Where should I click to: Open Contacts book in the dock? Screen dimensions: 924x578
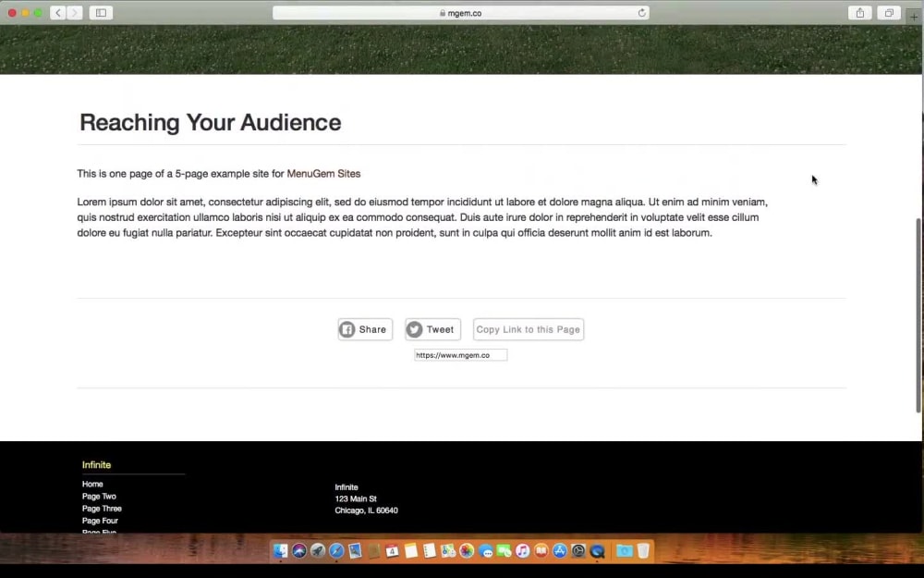tap(373, 551)
